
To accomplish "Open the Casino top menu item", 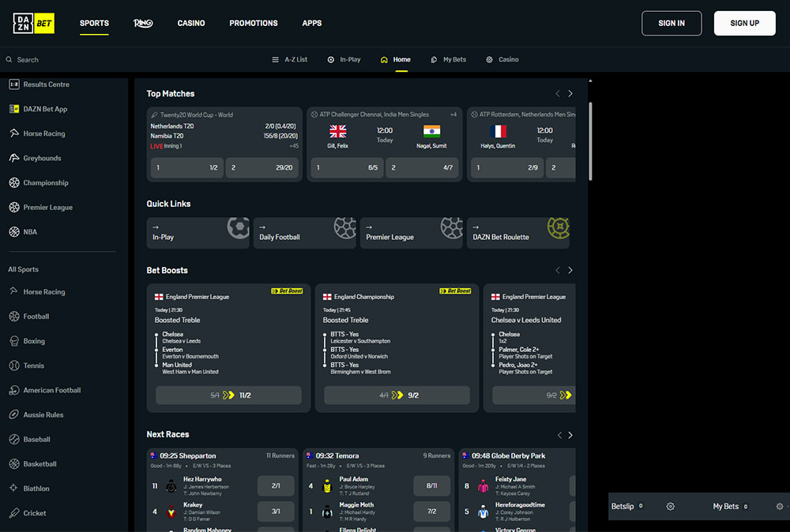I will tap(191, 24).
